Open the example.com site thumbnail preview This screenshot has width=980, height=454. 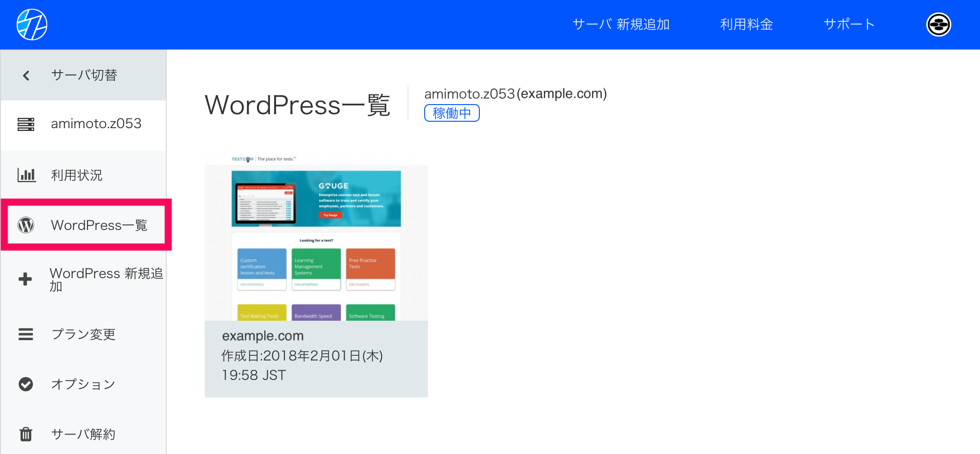[x=316, y=237]
